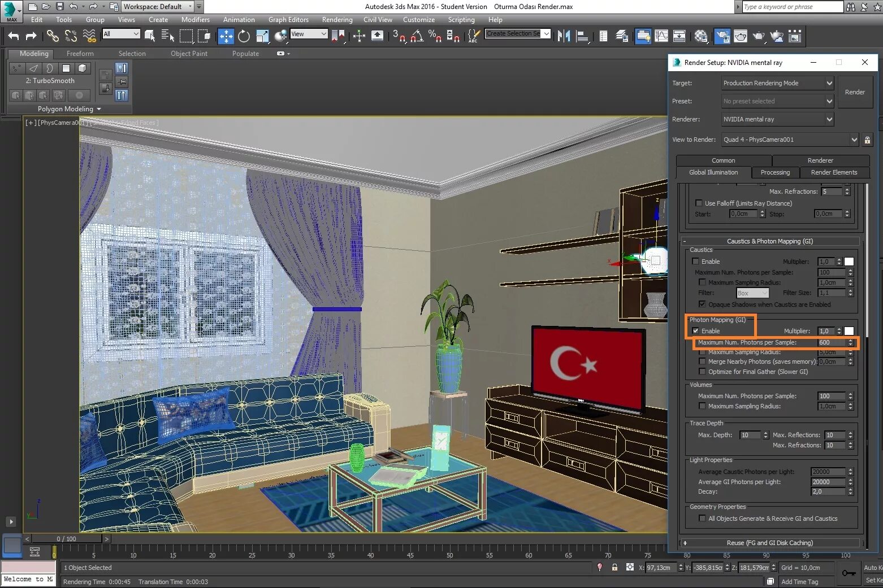The height and width of the screenshot is (588, 883).
Task: Toggle Window/Crossing selection mode
Action: click(204, 36)
